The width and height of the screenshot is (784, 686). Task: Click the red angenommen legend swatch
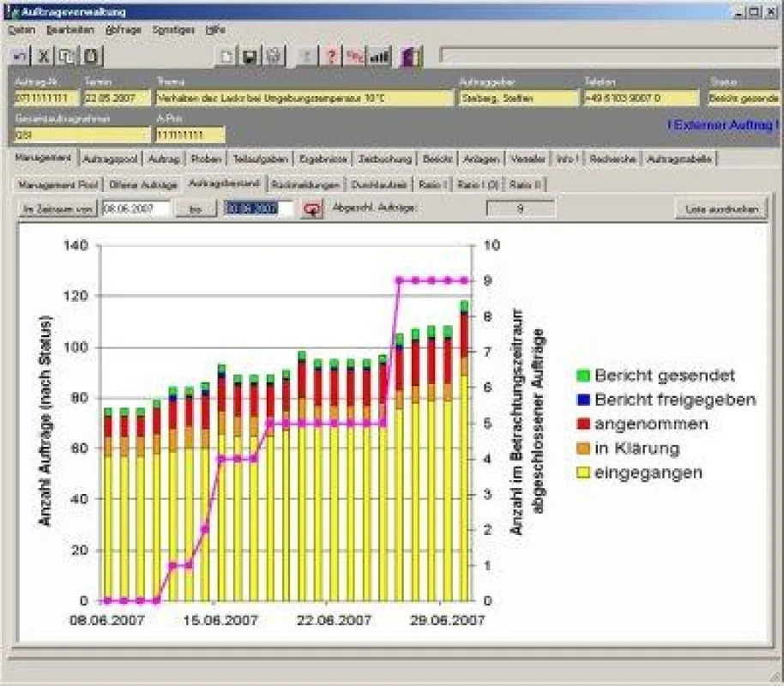click(583, 424)
